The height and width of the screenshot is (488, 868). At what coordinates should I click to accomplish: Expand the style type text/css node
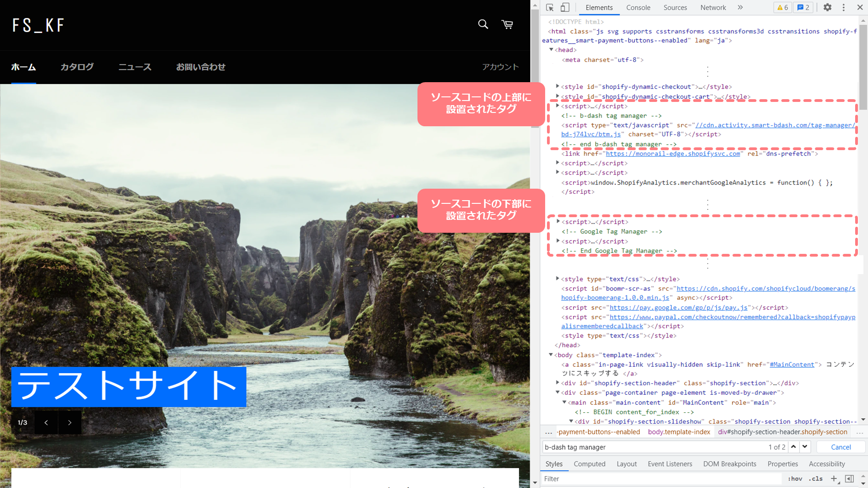pyautogui.click(x=558, y=279)
